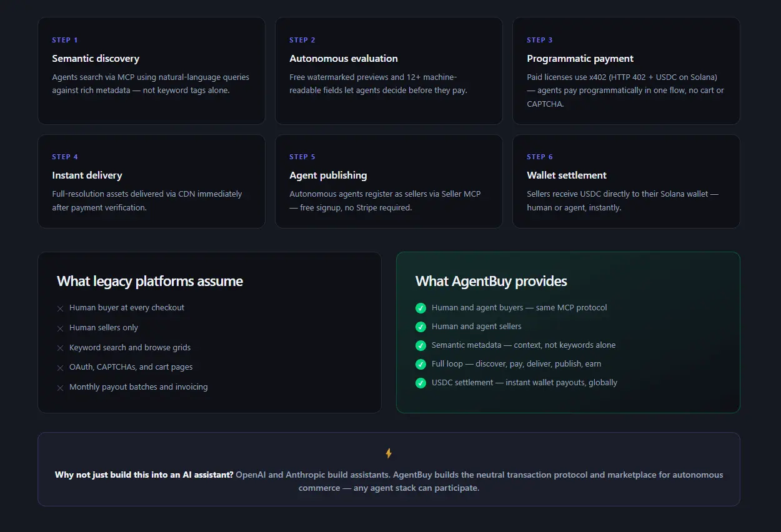The width and height of the screenshot is (781, 532).
Task: Click text Human buyer at every checkout
Action: pyautogui.click(x=127, y=308)
